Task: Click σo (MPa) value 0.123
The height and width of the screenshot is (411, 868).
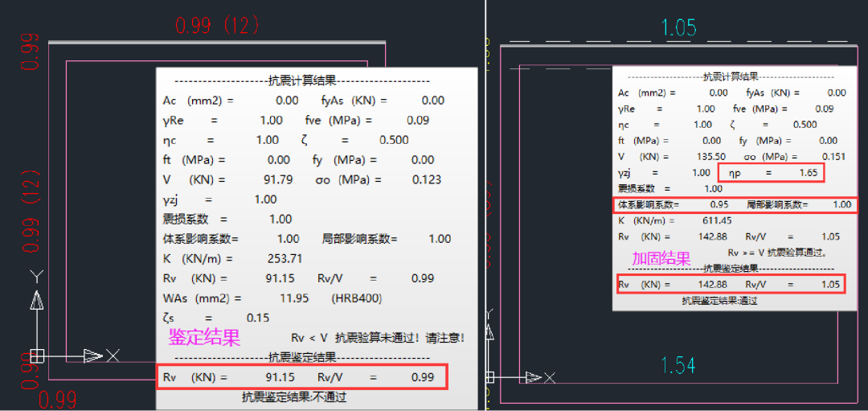Action: click(x=426, y=179)
